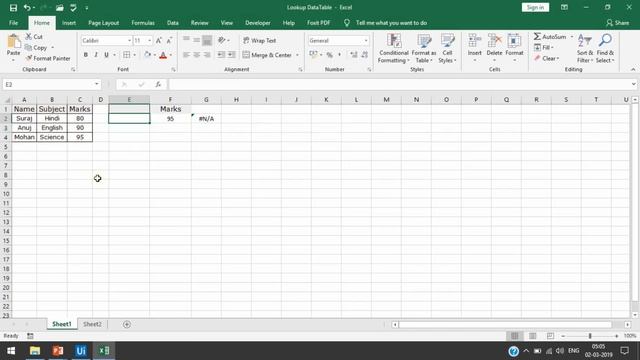The width and height of the screenshot is (640, 360).
Task: Open Sort & Filter
Action: 585,49
